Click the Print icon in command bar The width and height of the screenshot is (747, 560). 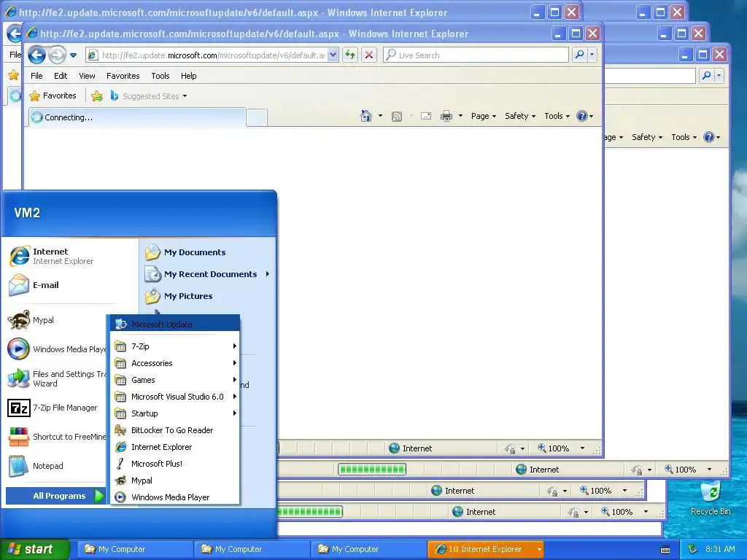pos(446,116)
